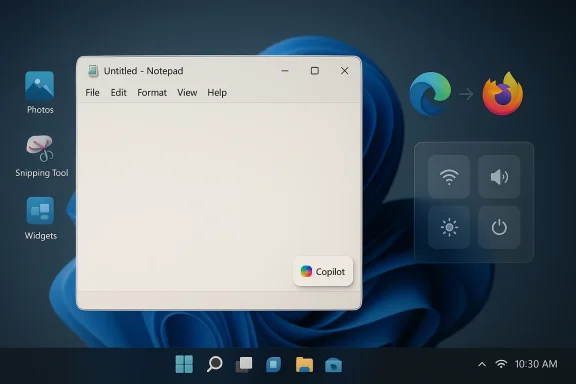This screenshot has width=576, height=384.
Task: Open the File menu in Notepad
Action: (x=92, y=93)
